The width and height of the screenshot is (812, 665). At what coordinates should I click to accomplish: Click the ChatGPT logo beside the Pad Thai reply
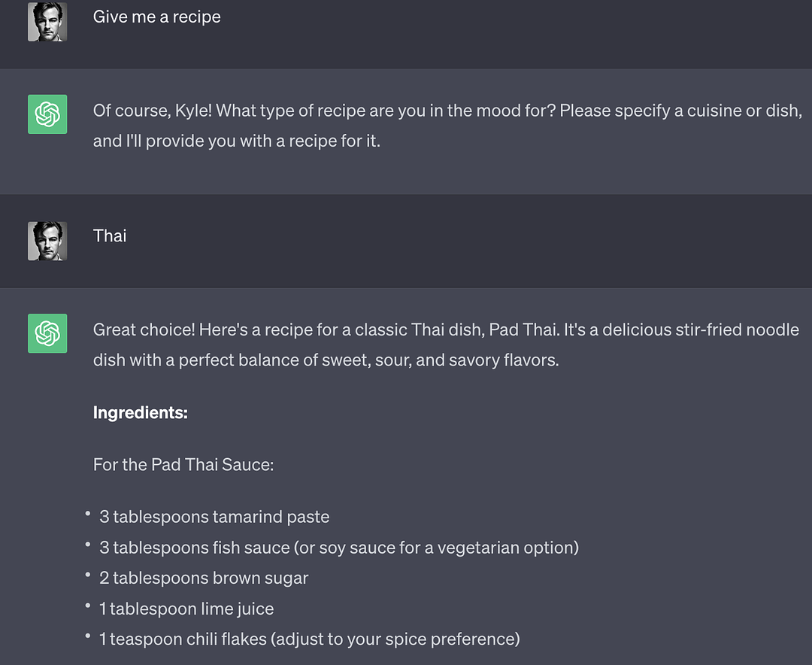(x=47, y=333)
